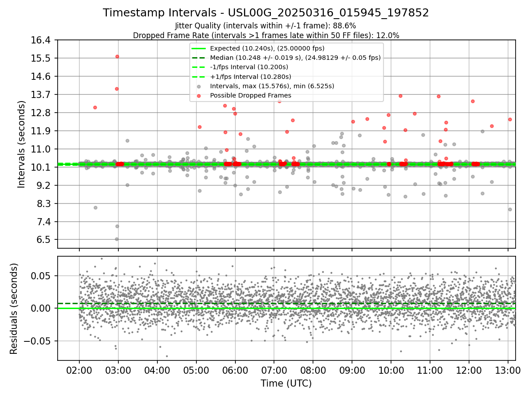Click legend entry '+1/fps Interval (10.280s)'
The height and width of the screenshot is (399, 532).
click(250, 77)
